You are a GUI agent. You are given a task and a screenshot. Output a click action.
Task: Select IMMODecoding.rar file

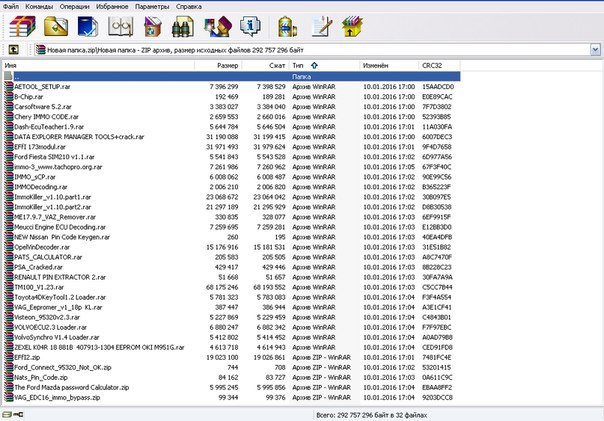[40, 187]
